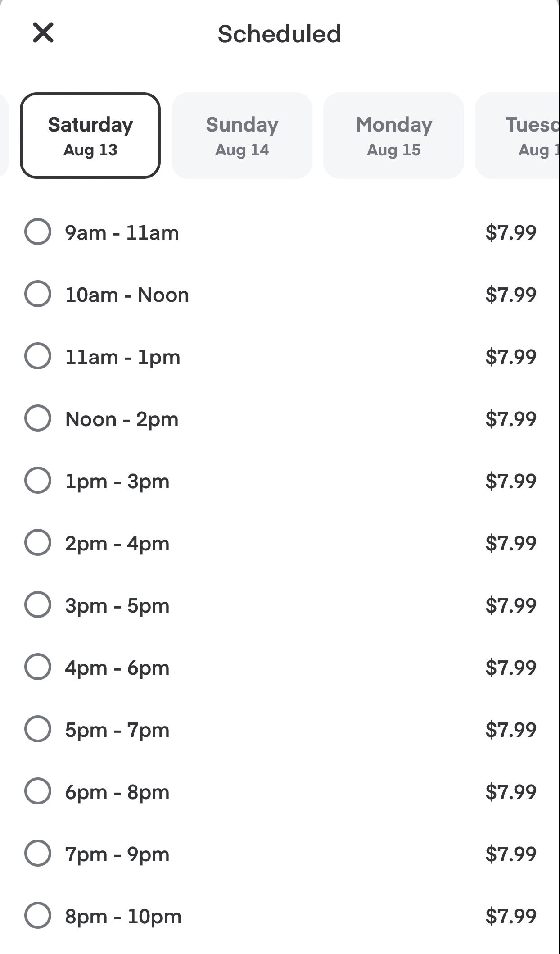Tap the $7.99 price beside 8pm - 10pm

(x=510, y=916)
